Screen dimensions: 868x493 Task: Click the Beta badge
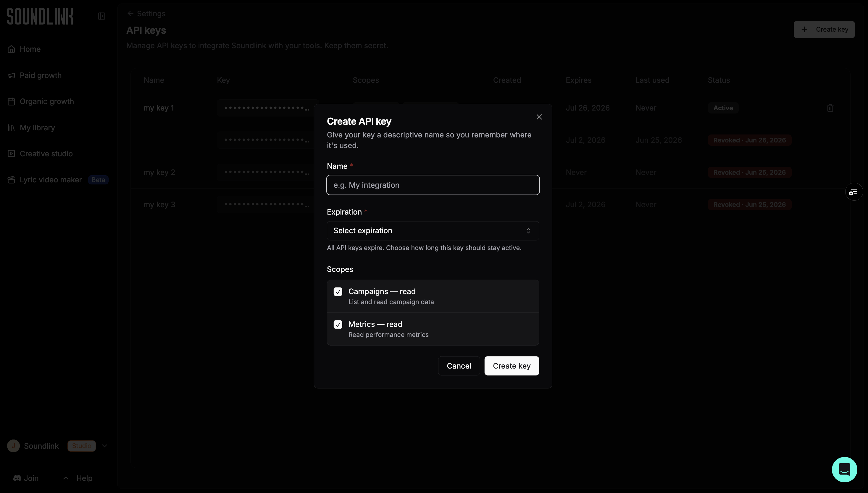coord(98,180)
